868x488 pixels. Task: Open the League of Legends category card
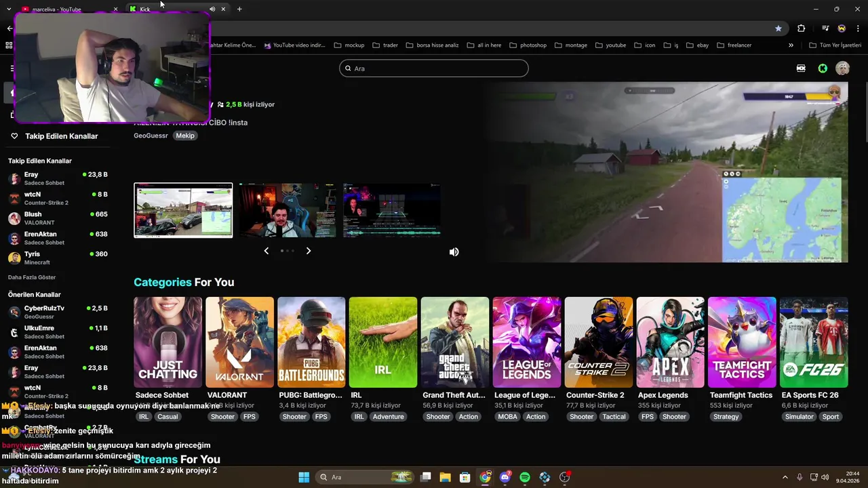tap(526, 342)
